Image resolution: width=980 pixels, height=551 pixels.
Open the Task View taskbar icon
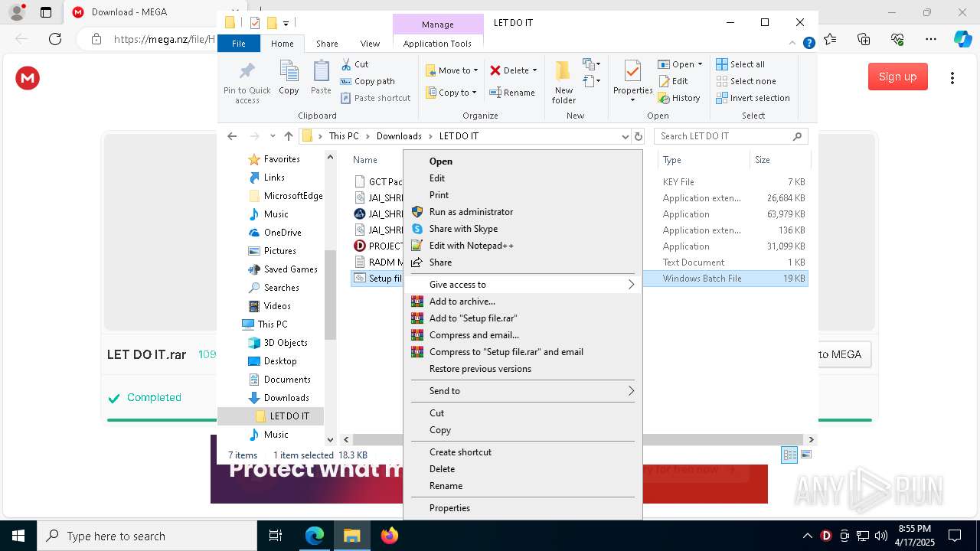point(276,536)
